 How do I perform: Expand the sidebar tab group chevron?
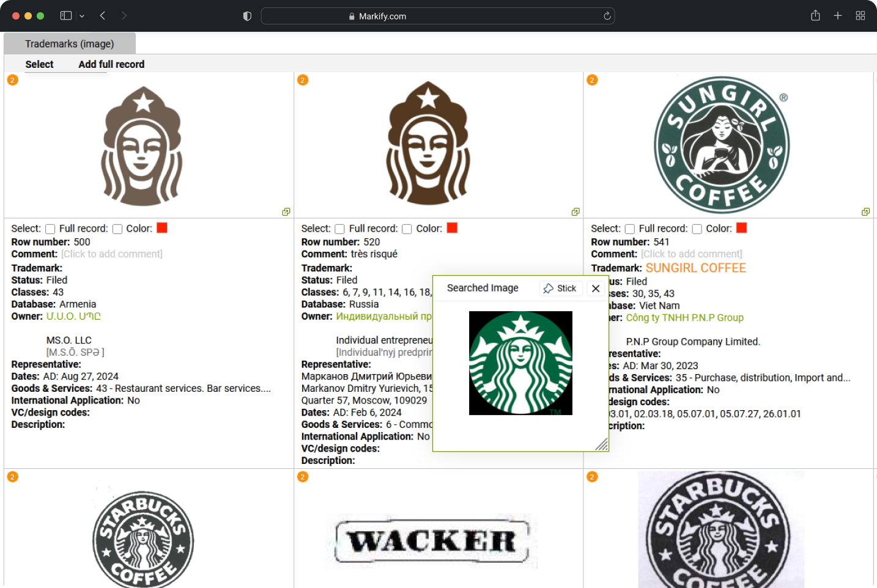point(82,16)
